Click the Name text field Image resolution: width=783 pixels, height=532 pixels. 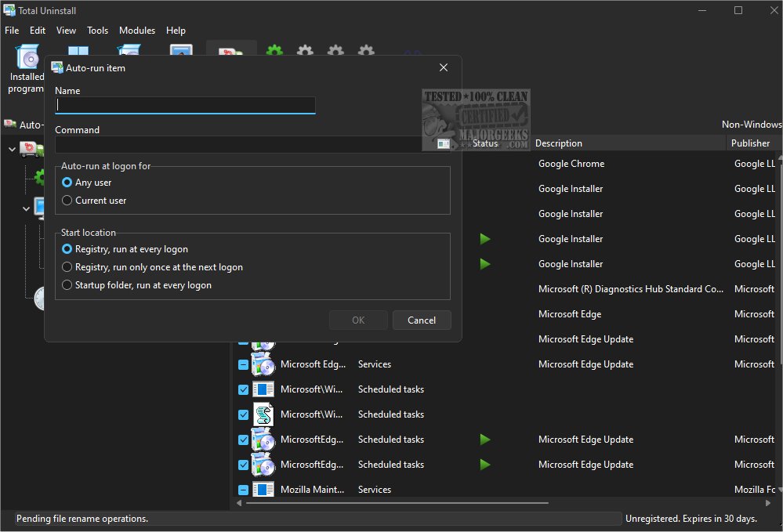185,105
